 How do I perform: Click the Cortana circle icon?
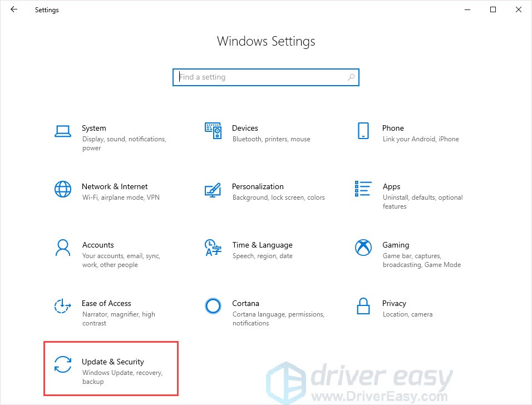[213, 306]
